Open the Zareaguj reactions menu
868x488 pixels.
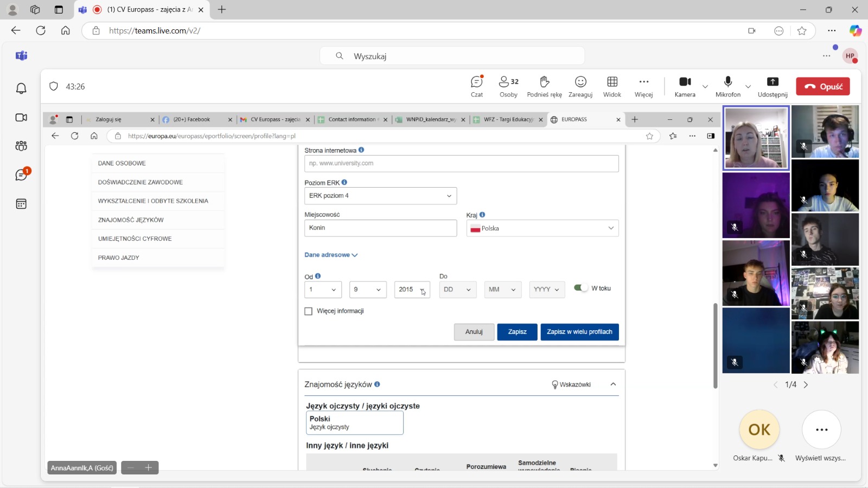580,86
